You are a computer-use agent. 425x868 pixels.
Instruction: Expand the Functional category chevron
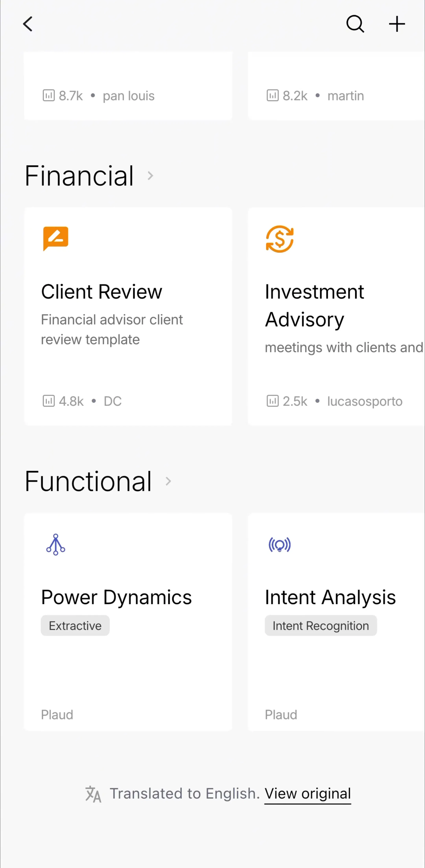[168, 481]
